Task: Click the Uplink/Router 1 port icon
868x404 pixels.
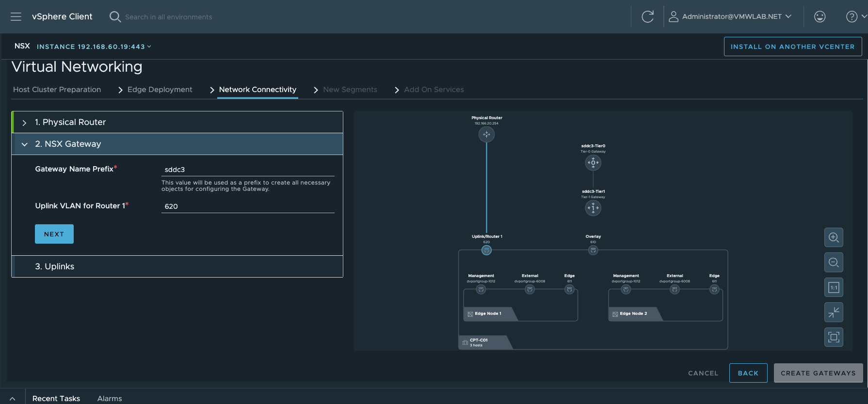Action: pos(486,250)
